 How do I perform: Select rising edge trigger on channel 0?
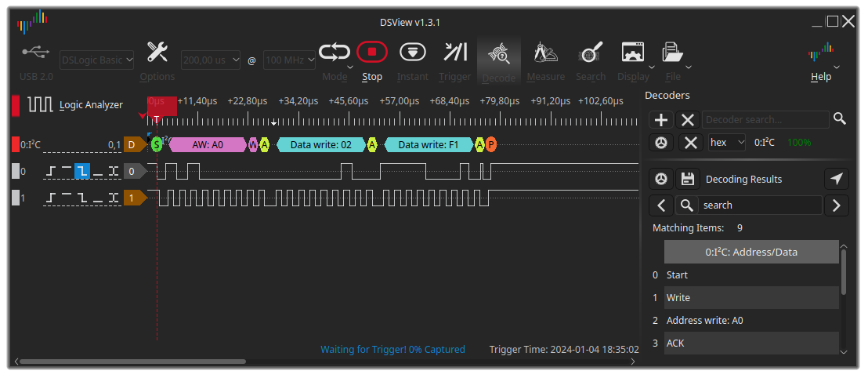click(51, 171)
